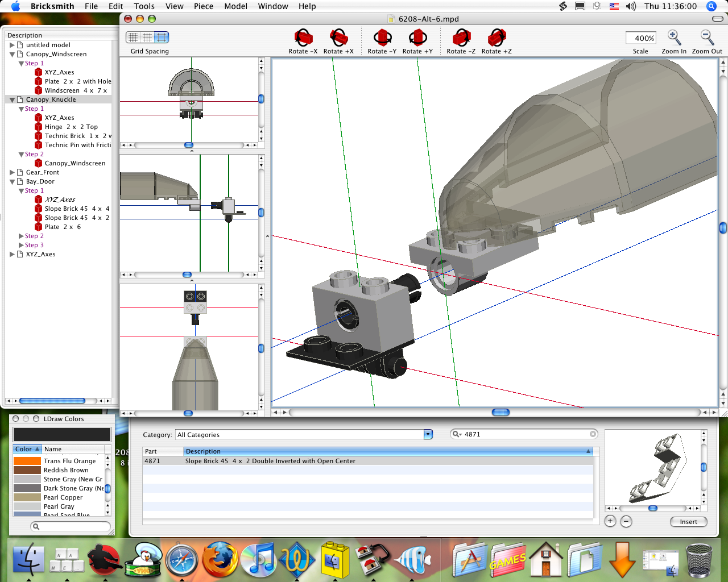The width and height of the screenshot is (728, 582).
Task: Click the Rotate +X toolbar icon
Action: (x=338, y=38)
